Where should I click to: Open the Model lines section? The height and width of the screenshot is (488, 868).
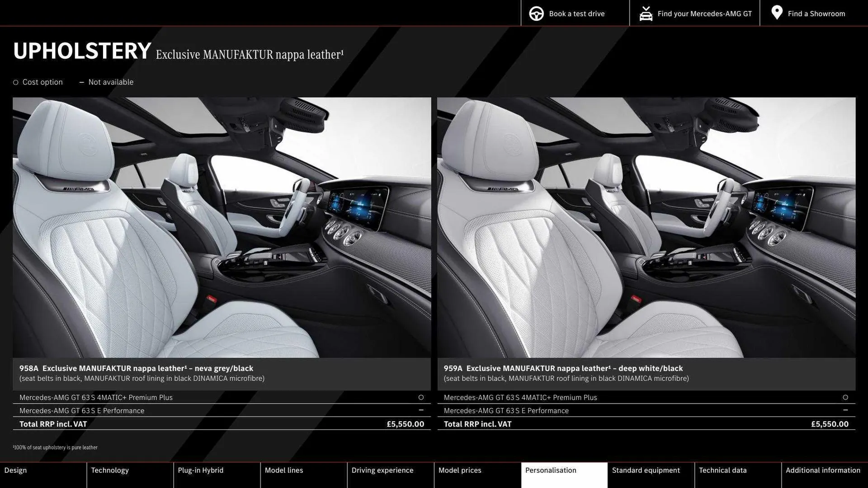(x=283, y=470)
